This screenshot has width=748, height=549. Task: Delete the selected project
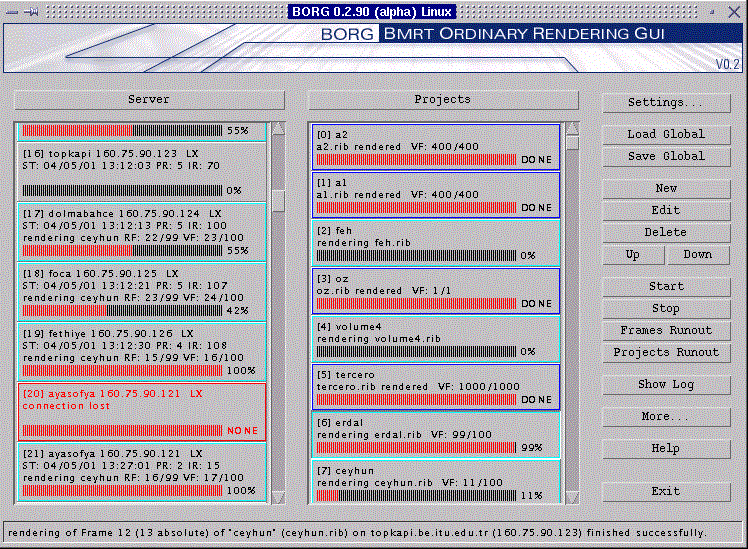pos(665,232)
